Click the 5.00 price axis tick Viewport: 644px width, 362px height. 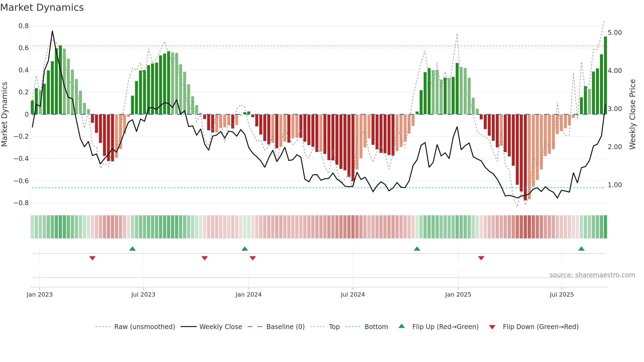615,33
